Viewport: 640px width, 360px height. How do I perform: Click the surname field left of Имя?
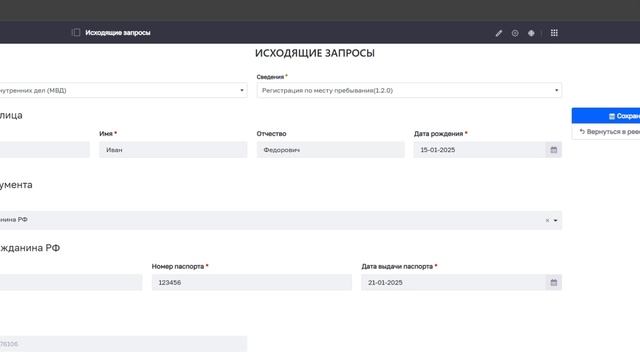(x=45, y=150)
